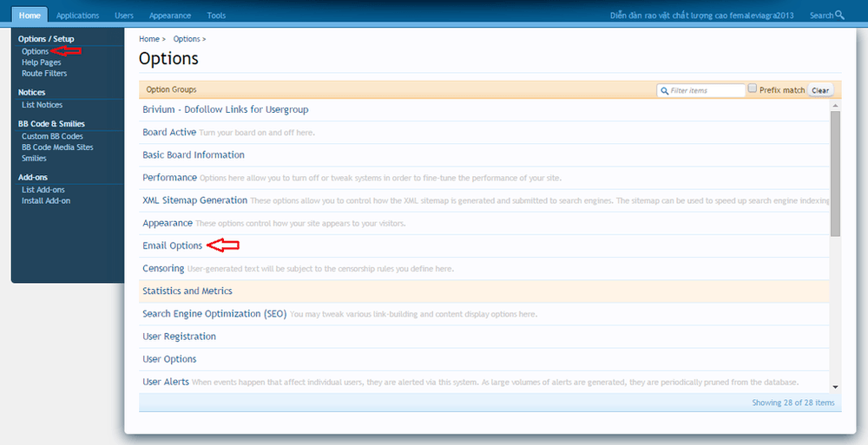The width and height of the screenshot is (868, 445).
Task: Open Install Add-on in sidebar
Action: tap(46, 201)
